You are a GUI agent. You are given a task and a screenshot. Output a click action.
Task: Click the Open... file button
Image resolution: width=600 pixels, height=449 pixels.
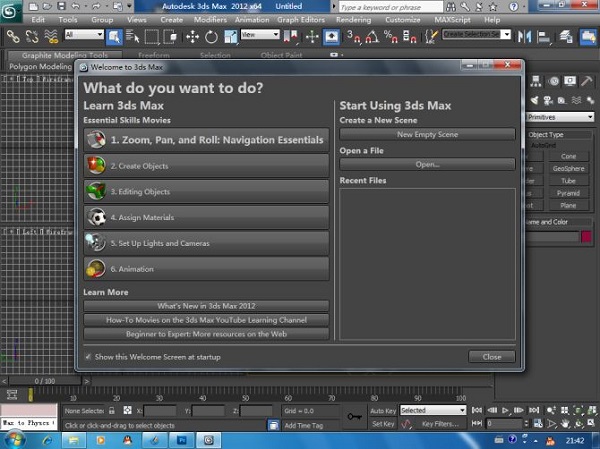pyautogui.click(x=427, y=165)
